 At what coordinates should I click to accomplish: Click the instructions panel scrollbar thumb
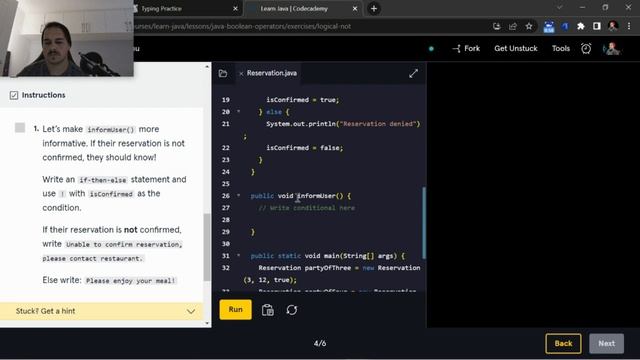tap(207, 247)
